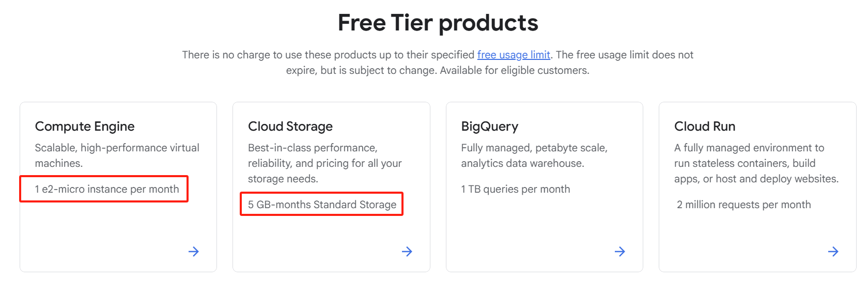Click Cloud Storage description about storage needs
The width and height of the screenshot is (868, 281).
point(324,163)
